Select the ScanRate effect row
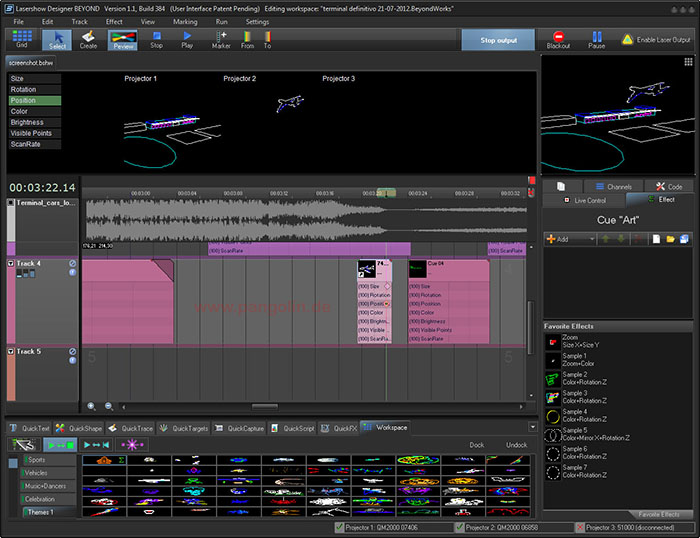This screenshot has height=538, width=700. 35,144
